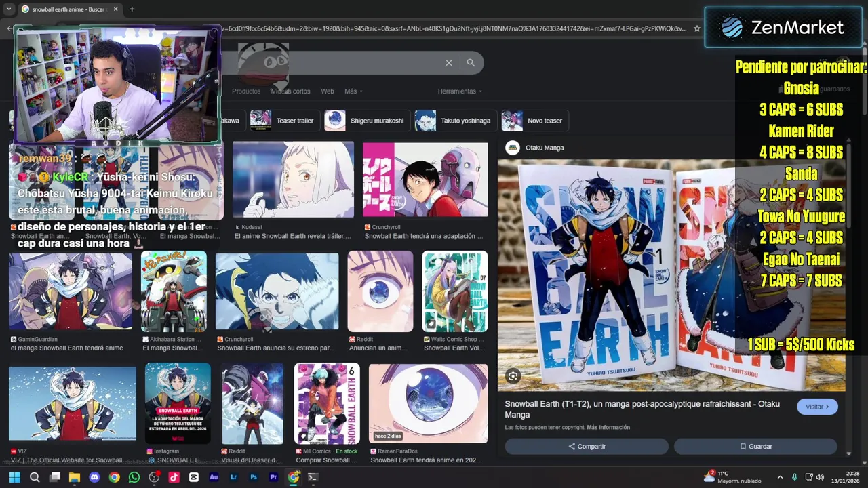This screenshot has width=868, height=488.
Task: Switch to the Vídeos cortos tab
Action: 290,91
